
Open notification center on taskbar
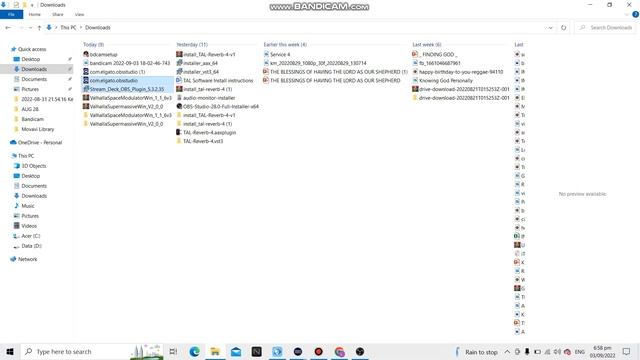tap(627, 352)
